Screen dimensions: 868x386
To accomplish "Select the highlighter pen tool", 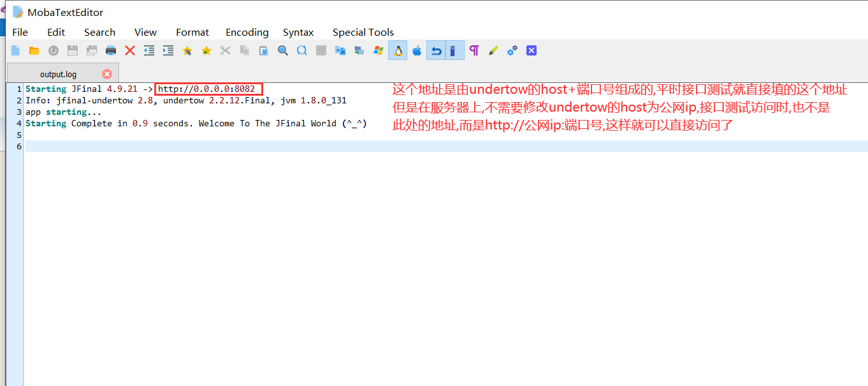I will tap(493, 50).
